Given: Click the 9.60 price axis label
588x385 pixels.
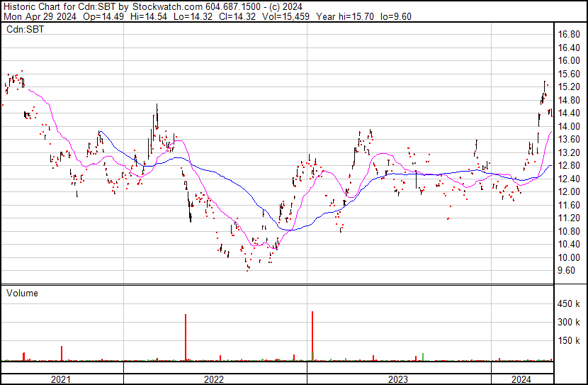Looking at the screenshot, I should [x=567, y=271].
